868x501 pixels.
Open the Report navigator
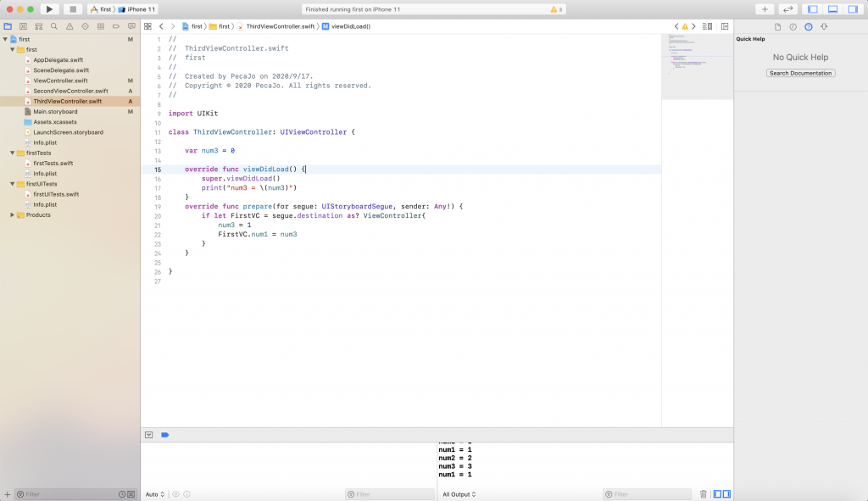[131, 26]
